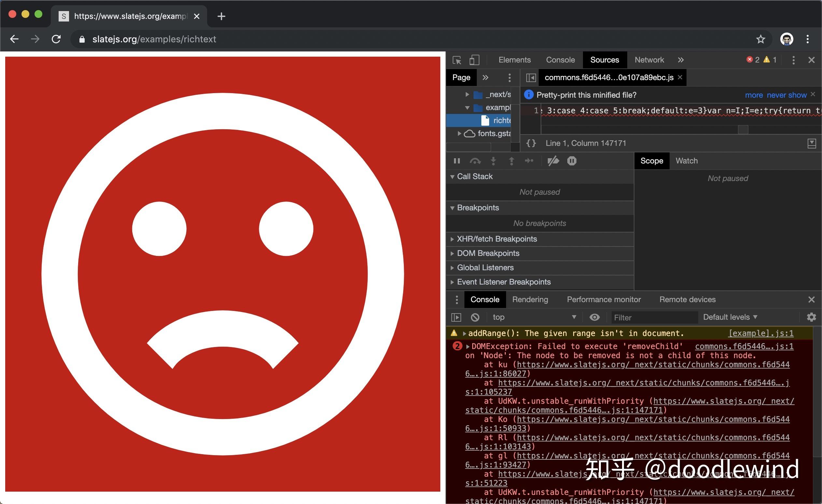Image resolution: width=822 pixels, height=504 pixels.
Task: Click 'more' link in pretty-print banner
Action: click(754, 95)
